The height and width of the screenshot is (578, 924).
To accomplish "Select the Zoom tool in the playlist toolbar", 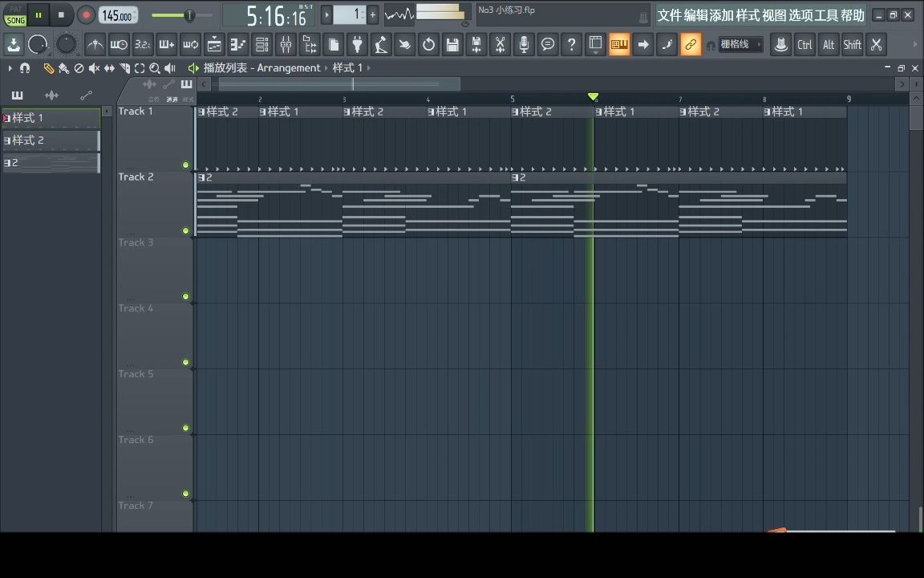I will pos(155,67).
